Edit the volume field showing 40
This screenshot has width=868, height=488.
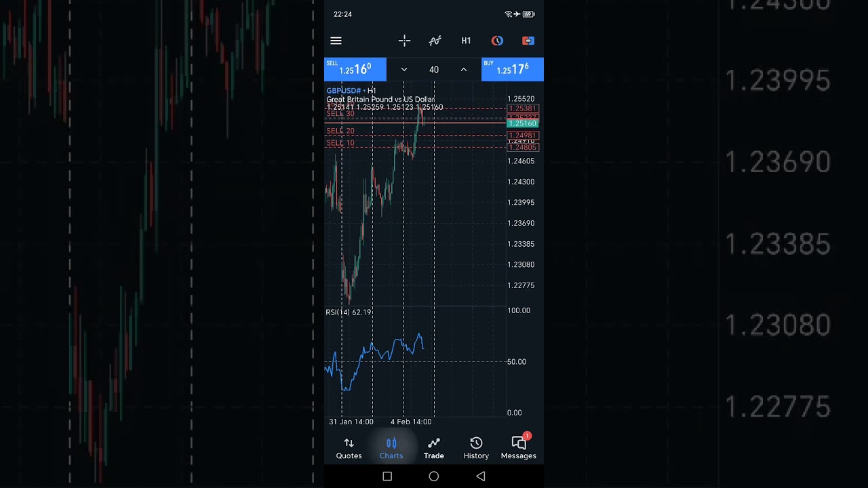click(434, 70)
